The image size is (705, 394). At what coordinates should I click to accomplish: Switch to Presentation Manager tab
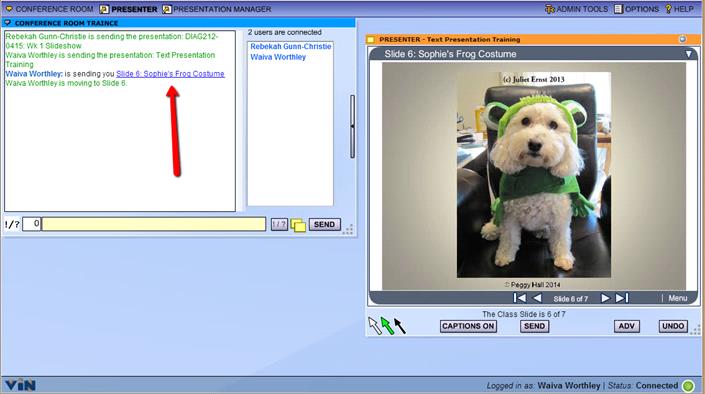(x=217, y=9)
